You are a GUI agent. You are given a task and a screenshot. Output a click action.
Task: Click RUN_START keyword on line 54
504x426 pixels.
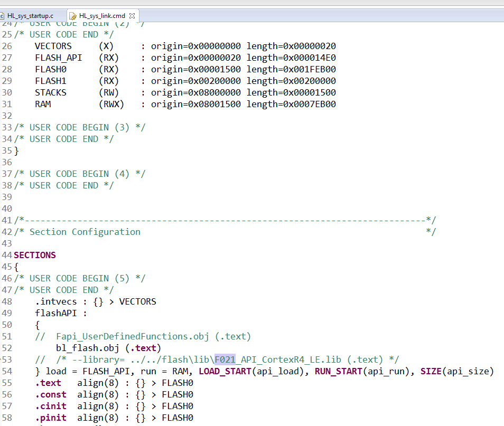[339, 372]
